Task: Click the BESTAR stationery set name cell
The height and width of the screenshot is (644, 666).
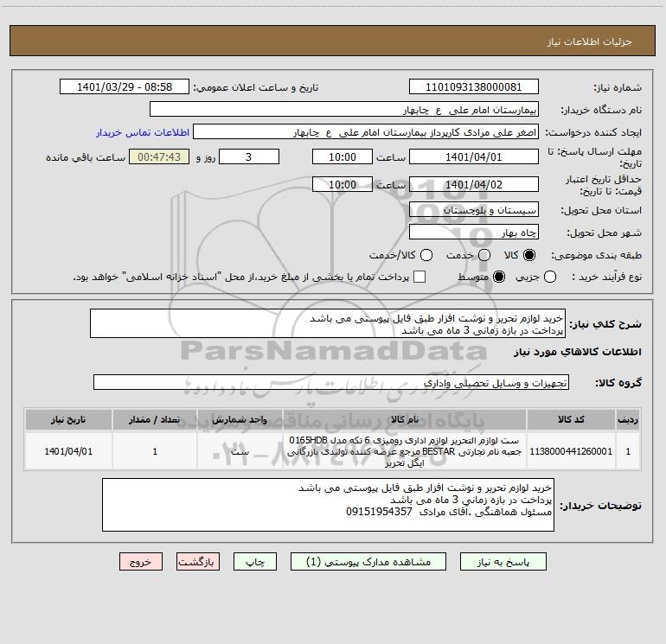Action: point(405,451)
